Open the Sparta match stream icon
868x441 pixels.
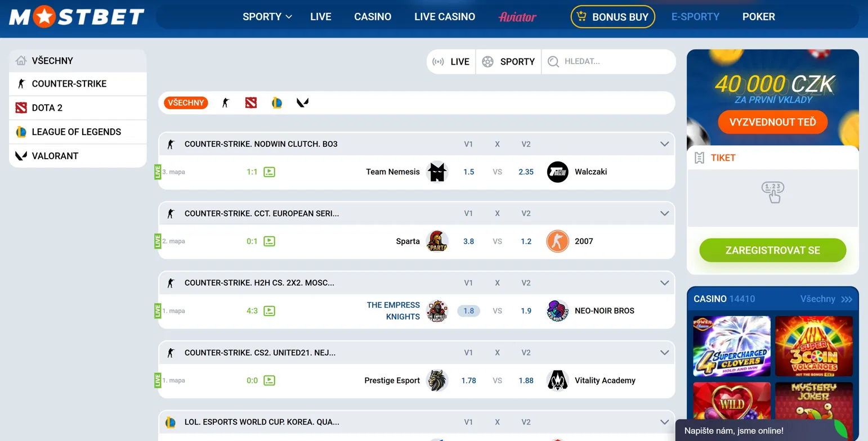[x=269, y=241]
